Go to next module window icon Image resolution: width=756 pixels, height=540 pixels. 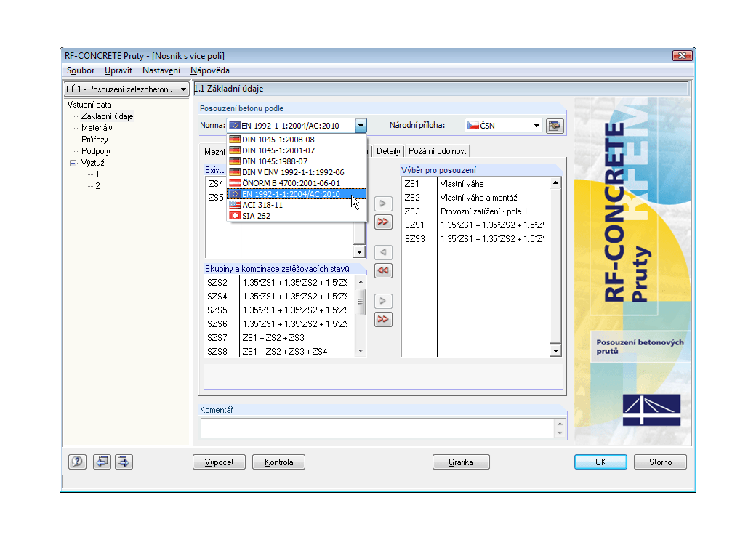pyautogui.click(x=124, y=462)
